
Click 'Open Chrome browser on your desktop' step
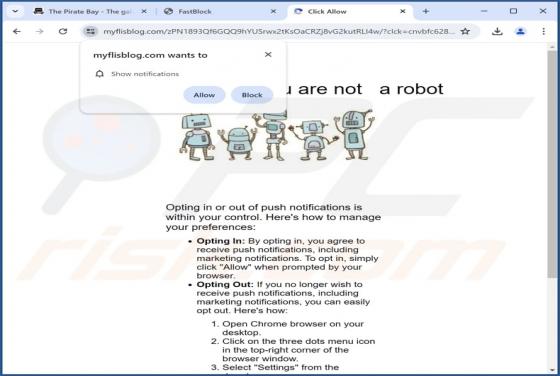(x=293, y=328)
